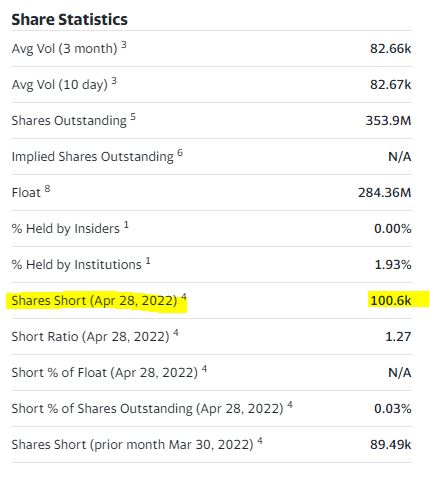Image resolution: width=429 pixels, height=478 pixels.
Task: Select the highlighted 100.6k value
Action: [391, 300]
